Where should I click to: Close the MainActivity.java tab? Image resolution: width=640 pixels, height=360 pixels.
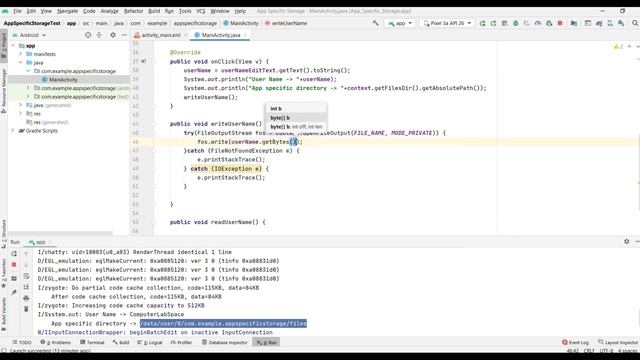tap(245, 35)
